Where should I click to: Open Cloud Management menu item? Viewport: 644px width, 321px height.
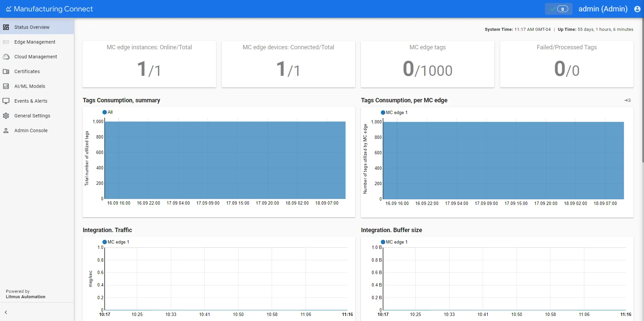37,57
